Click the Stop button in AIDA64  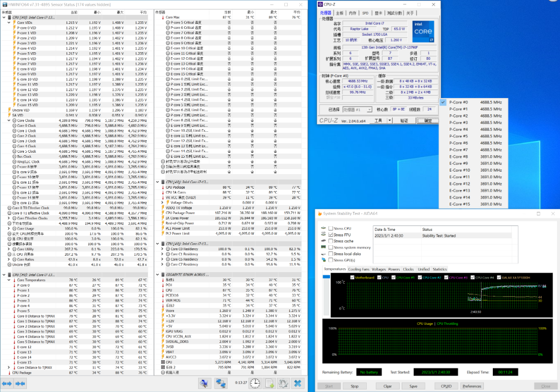[x=354, y=387]
